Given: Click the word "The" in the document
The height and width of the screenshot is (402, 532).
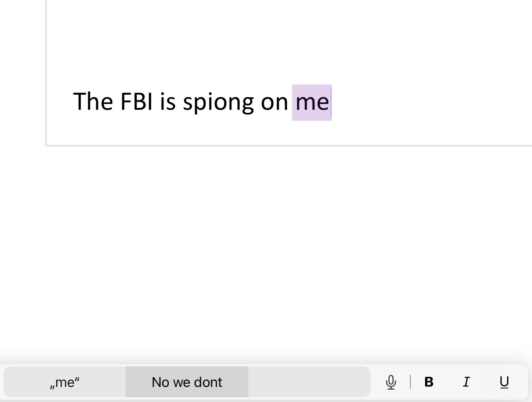Looking at the screenshot, I should (x=93, y=101).
